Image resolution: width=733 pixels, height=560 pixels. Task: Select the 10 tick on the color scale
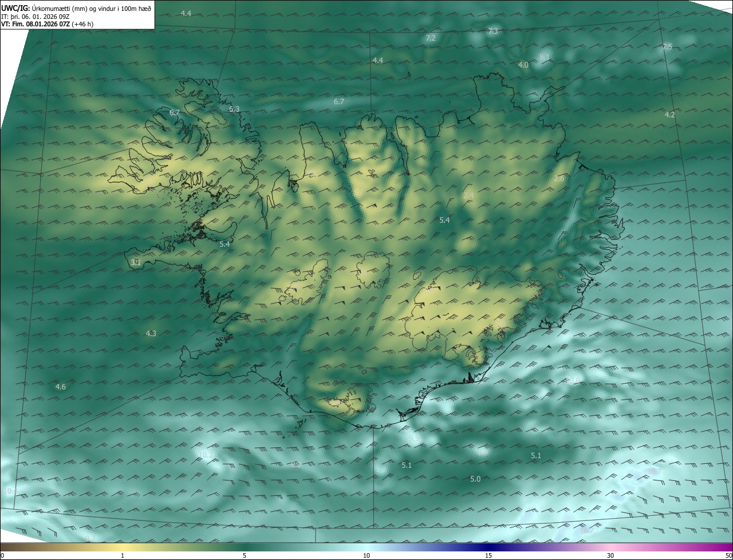click(x=366, y=556)
